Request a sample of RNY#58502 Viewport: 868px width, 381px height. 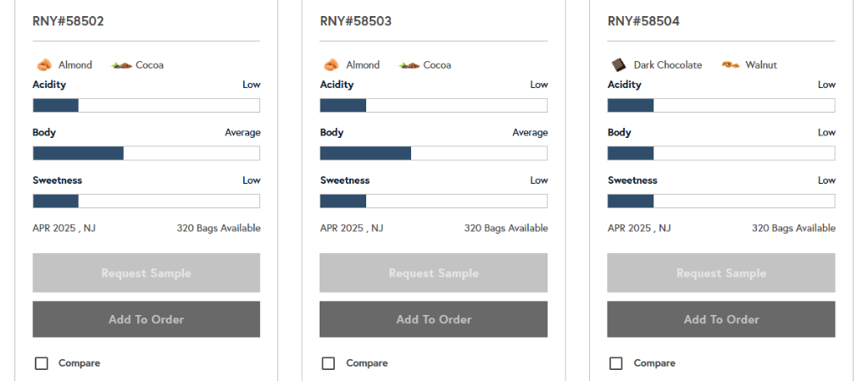coord(146,273)
